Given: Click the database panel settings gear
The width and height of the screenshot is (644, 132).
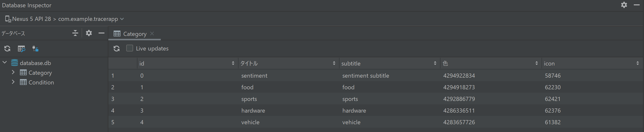Looking at the screenshot, I should (89, 33).
